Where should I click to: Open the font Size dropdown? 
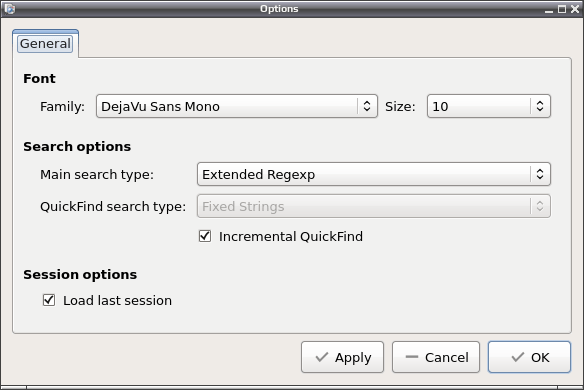[x=489, y=107]
